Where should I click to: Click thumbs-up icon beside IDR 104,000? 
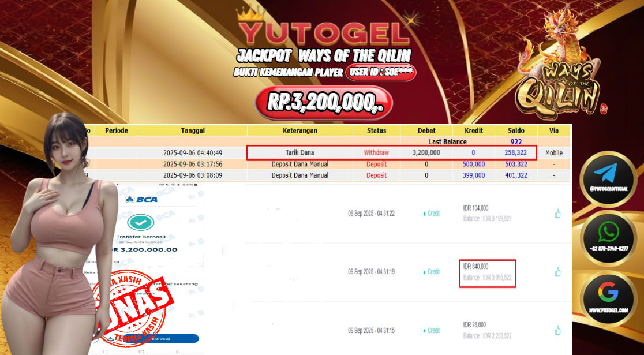pos(557,213)
